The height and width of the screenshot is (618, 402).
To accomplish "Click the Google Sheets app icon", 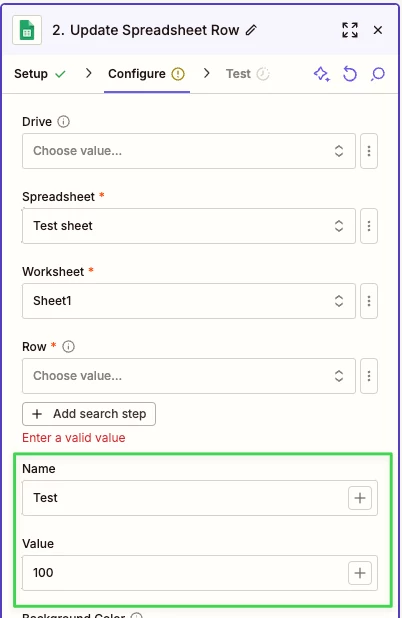I will (27, 30).
